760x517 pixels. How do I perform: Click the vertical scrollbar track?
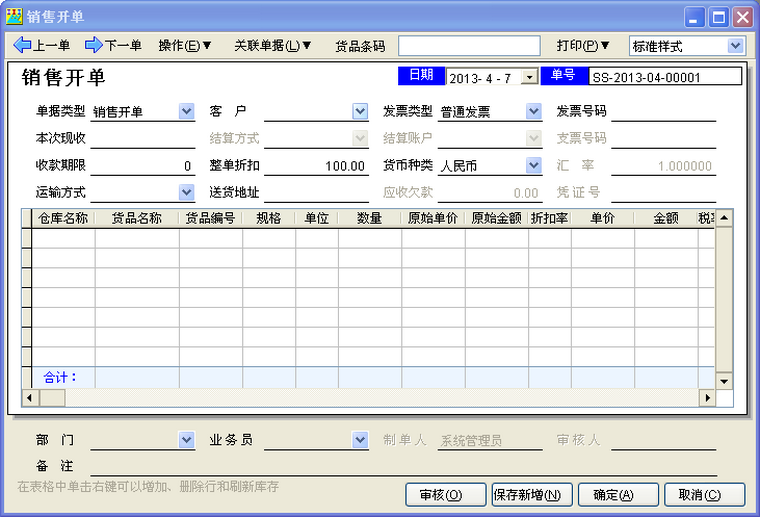point(724,300)
